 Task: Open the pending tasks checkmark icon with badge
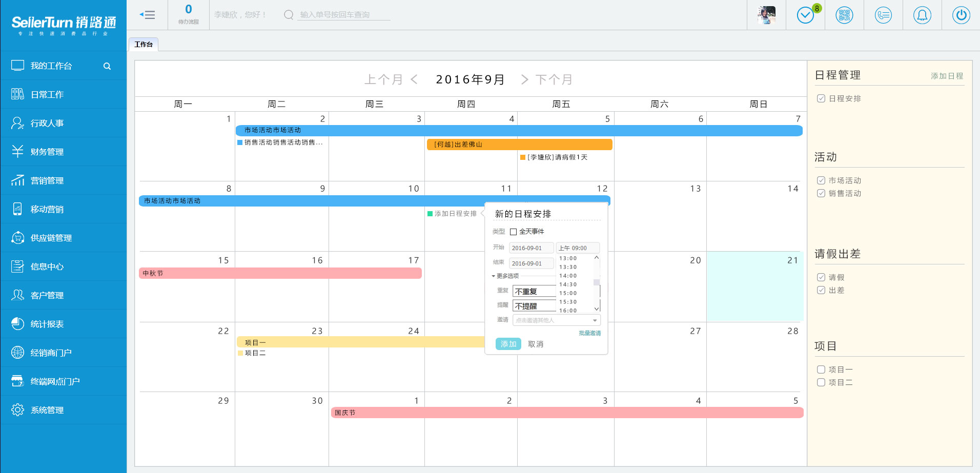pyautogui.click(x=806, y=15)
